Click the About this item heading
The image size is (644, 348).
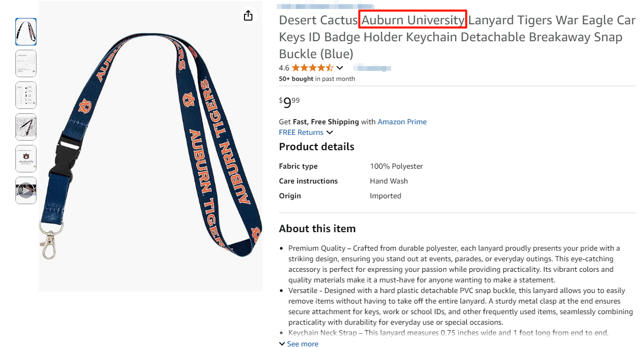tap(317, 228)
